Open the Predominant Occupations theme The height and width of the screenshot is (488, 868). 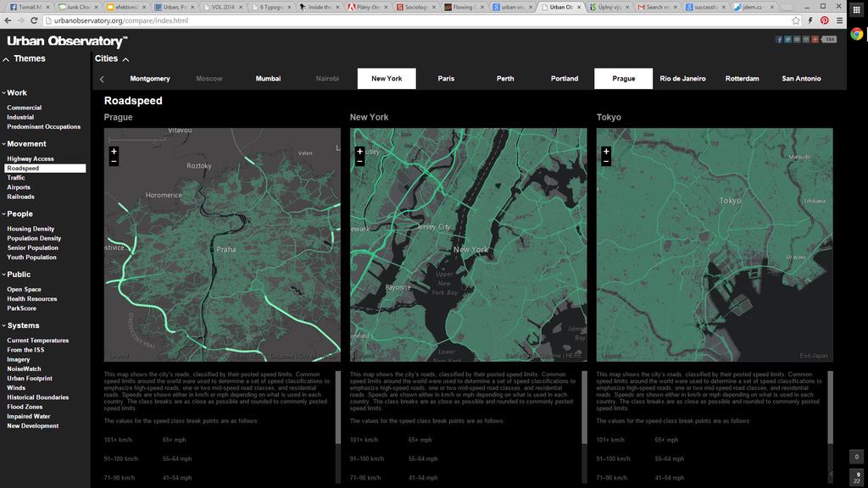[44, 127]
